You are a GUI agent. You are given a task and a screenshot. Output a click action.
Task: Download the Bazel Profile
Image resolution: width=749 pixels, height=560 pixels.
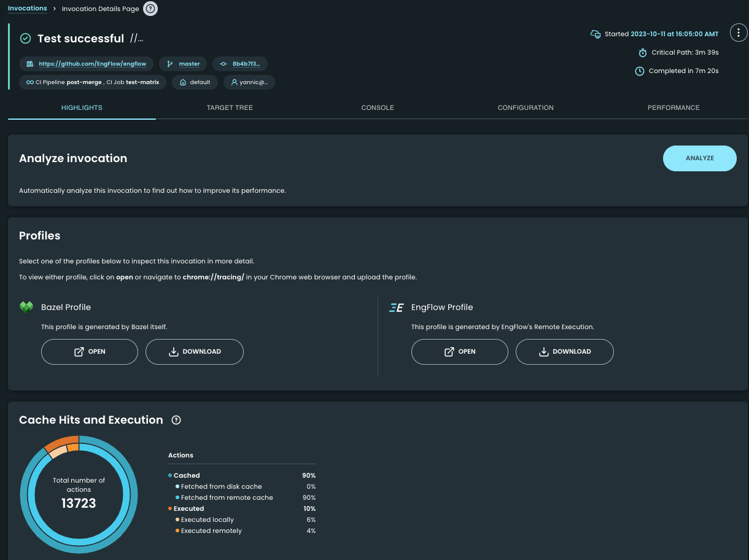pyautogui.click(x=195, y=352)
